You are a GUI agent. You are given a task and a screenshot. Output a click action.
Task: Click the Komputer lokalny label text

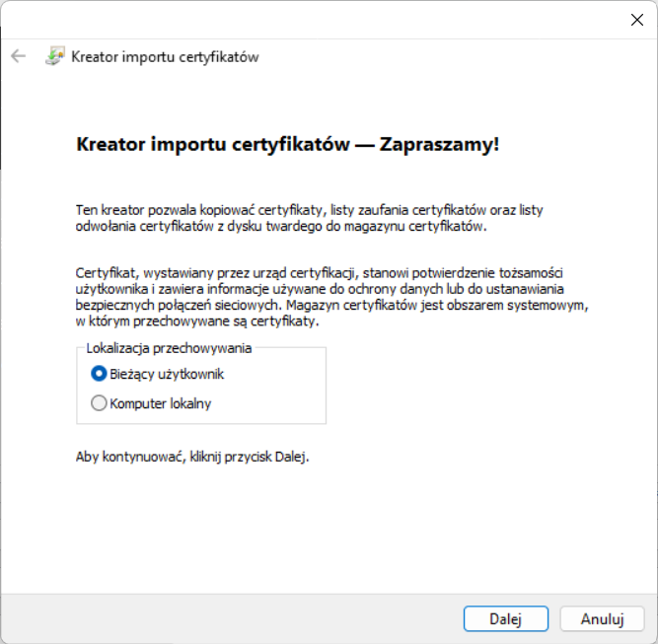point(160,402)
